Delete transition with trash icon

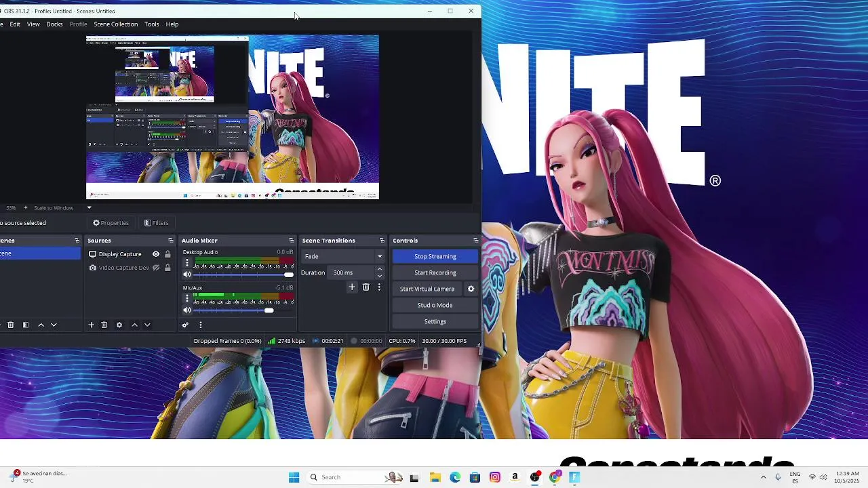[366, 287]
